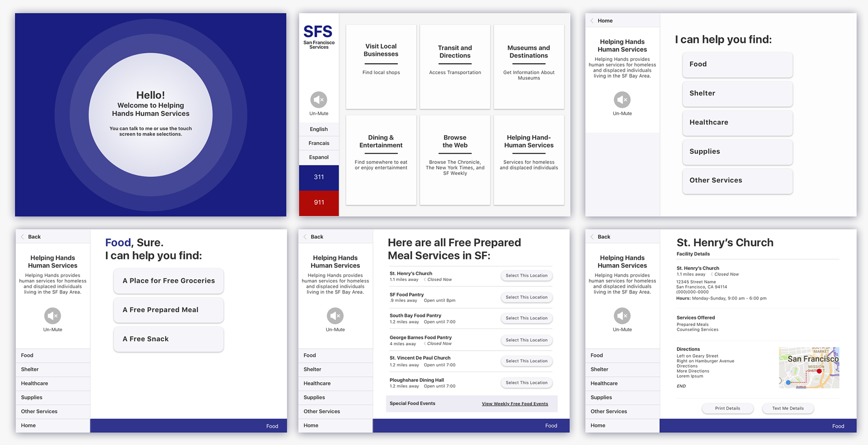The width and height of the screenshot is (868, 445).
Task: Choose Food under 'I can help you find'
Action: coord(737,65)
